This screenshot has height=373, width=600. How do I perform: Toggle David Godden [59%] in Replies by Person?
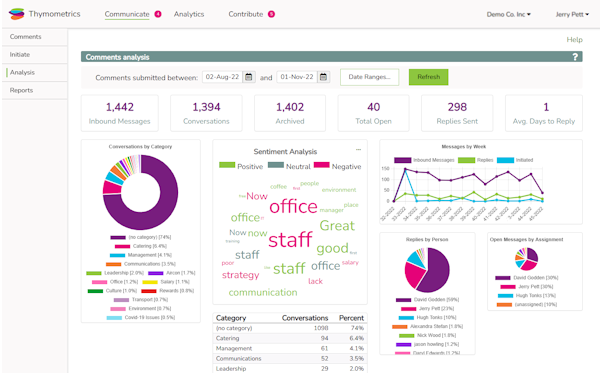pos(427,300)
